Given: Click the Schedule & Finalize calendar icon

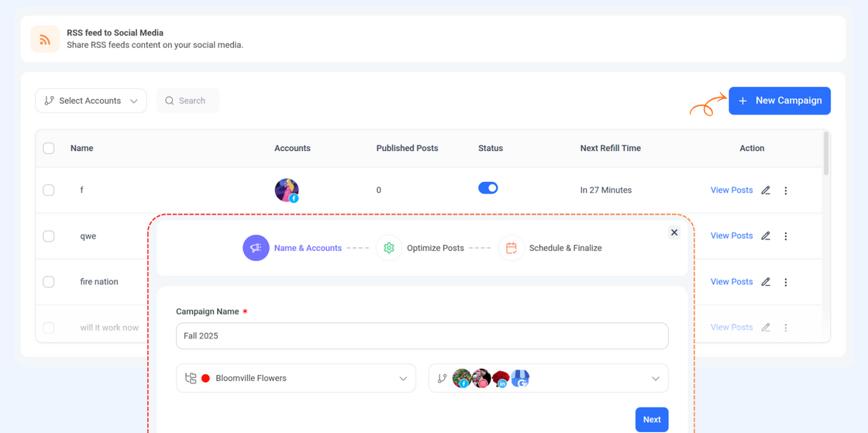Looking at the screenshot, I should (x=511, y=248).
